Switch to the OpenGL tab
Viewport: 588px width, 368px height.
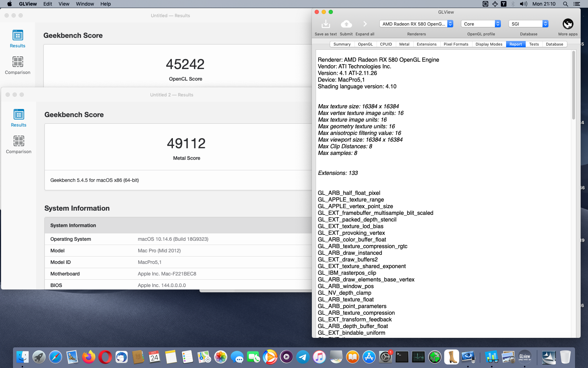click(x=365, y=44)
